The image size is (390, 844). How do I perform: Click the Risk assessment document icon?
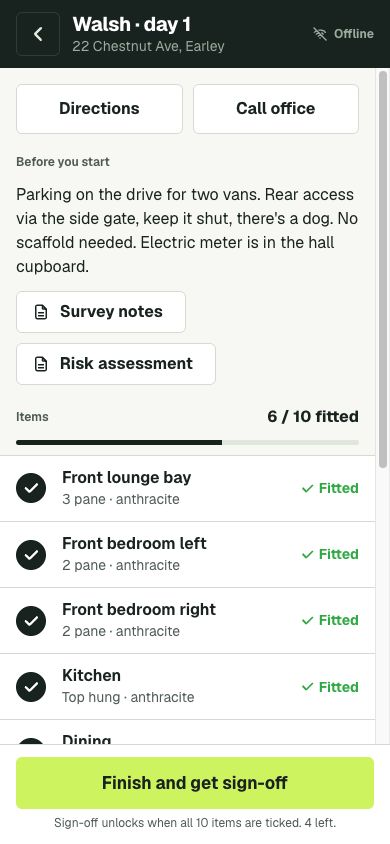pos(41,364)
